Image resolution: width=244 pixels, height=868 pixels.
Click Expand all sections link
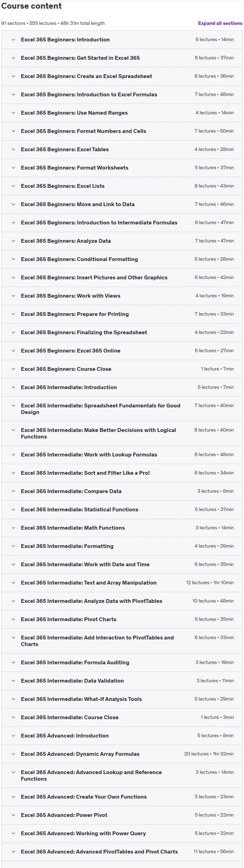tap(220, 23)
